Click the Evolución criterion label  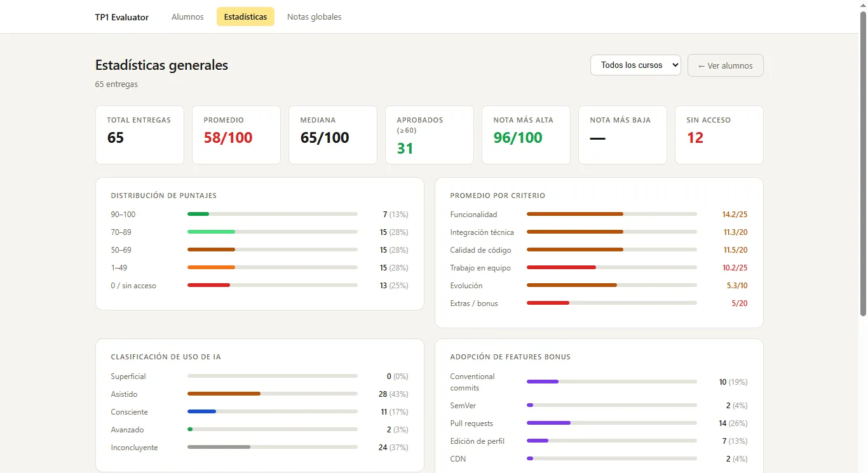[x=466, y=285]
